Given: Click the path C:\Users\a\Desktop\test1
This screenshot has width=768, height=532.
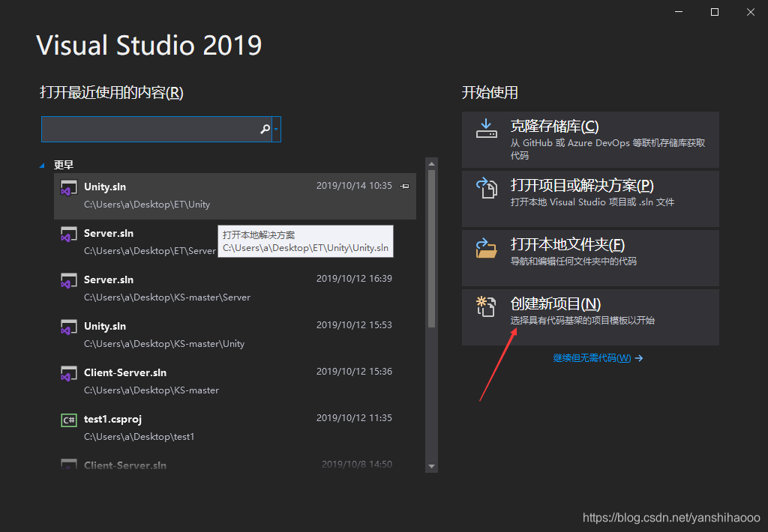Looking at the screenshot, I should (139, 437).
